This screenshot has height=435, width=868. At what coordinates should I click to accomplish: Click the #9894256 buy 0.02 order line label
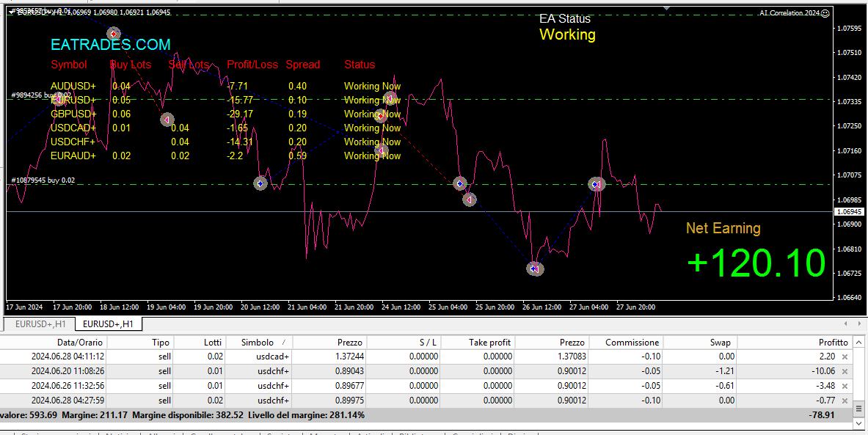click(41, 95)
